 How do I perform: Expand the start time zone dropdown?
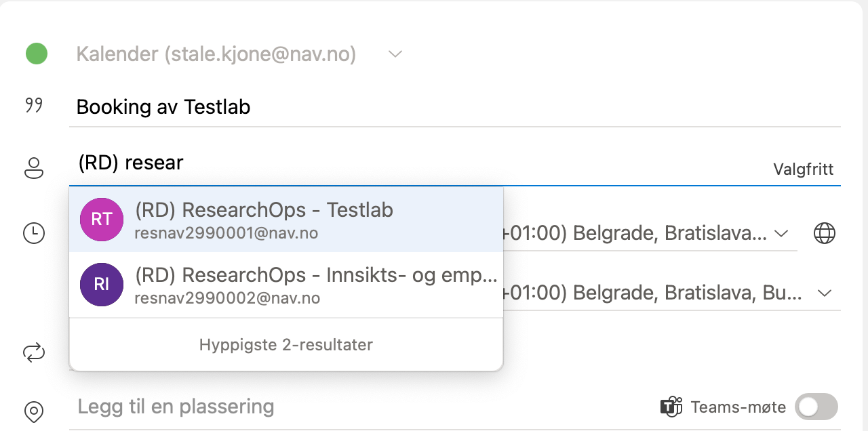click(x=781, y=234)
